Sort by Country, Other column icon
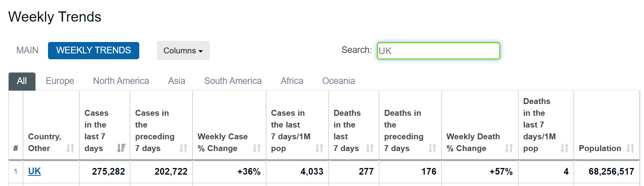The width and height of the screenshot is (644, 186). pos(70,148)
